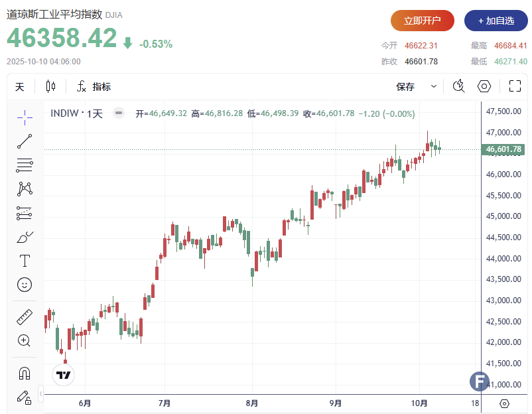Activate the text annotation tool
The height and width of the screenshot is (414, 532).
25,261
